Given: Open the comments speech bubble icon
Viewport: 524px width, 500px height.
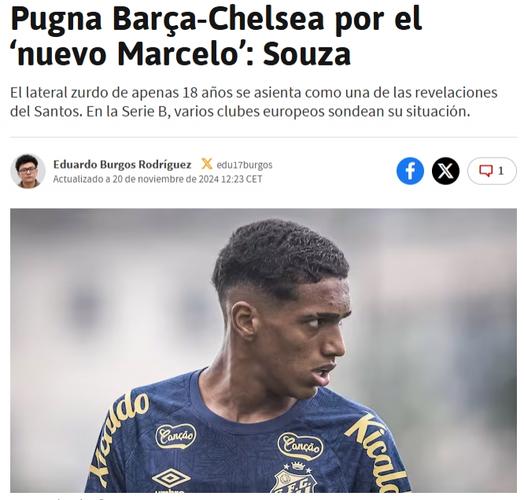Looking at the screenshot, I should 486,171.
